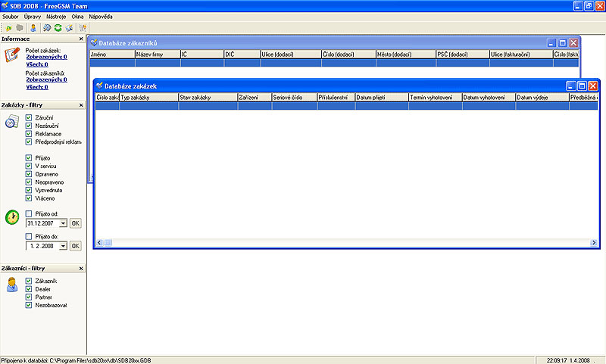Viewport: 606px width, 364px height.
Task: Click the notepad icon in Informace panel
Action: [12, 54]
